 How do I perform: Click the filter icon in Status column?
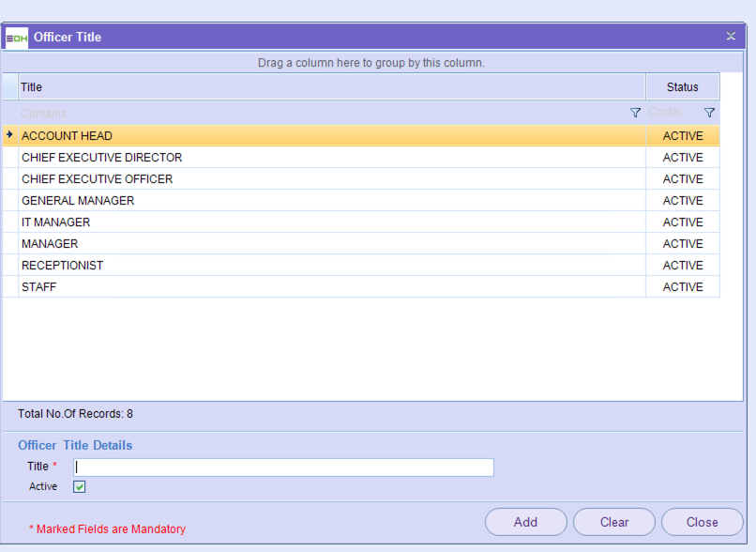(709, 113)
